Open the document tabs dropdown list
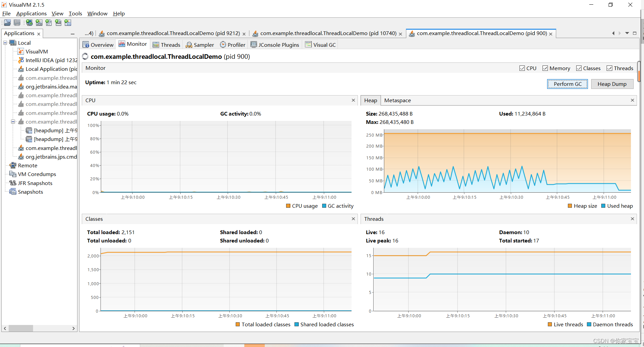The width and height of the screenshot is (644, 347). coord(627,33)
